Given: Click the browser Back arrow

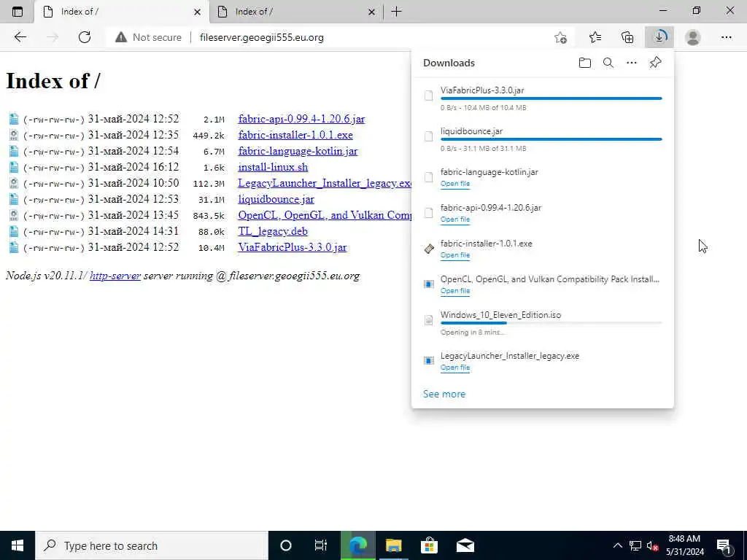Looking at the screenshot, I should [x=20, y=37].
